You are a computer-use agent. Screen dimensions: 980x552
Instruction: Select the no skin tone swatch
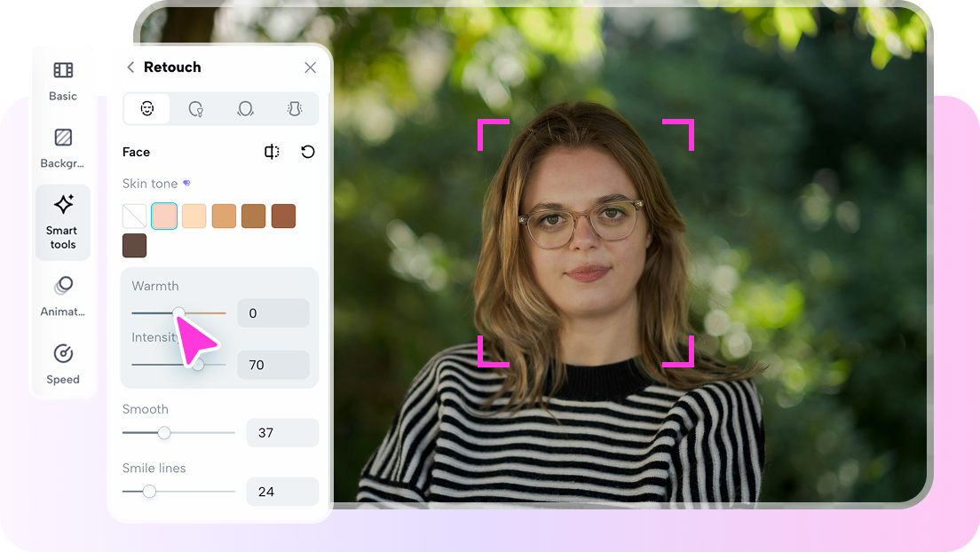coord(134,217)
